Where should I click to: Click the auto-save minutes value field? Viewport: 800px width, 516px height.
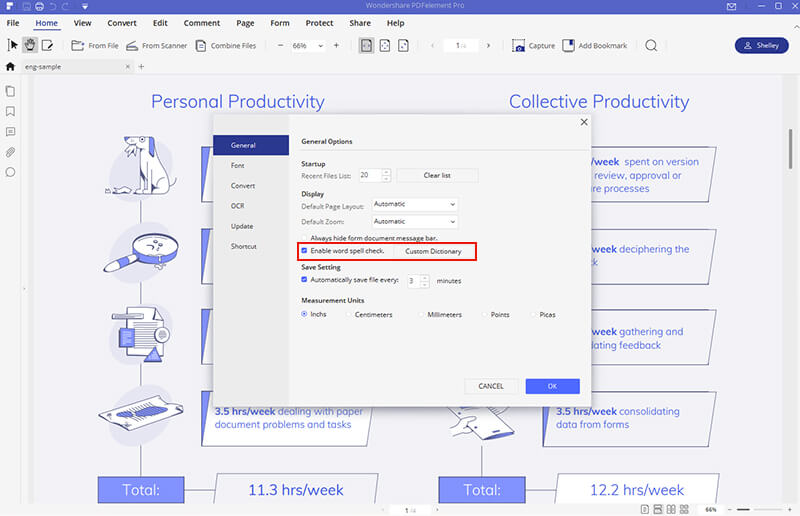point(414,281)
